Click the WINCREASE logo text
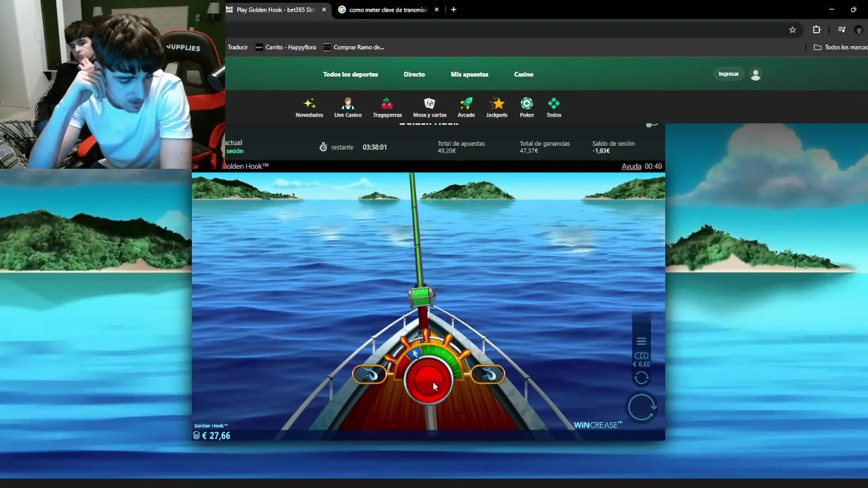Screen dimensions: 868x488 pos(598,425)
